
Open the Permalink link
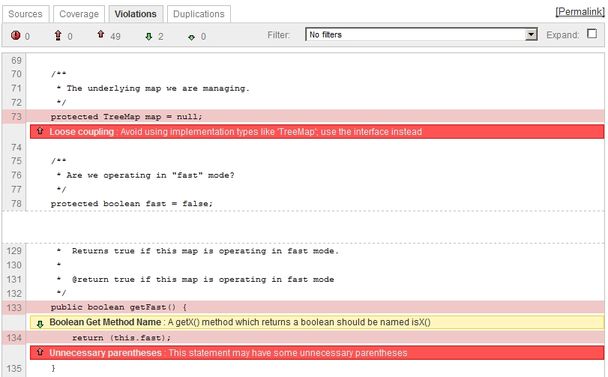coord(580,12)
